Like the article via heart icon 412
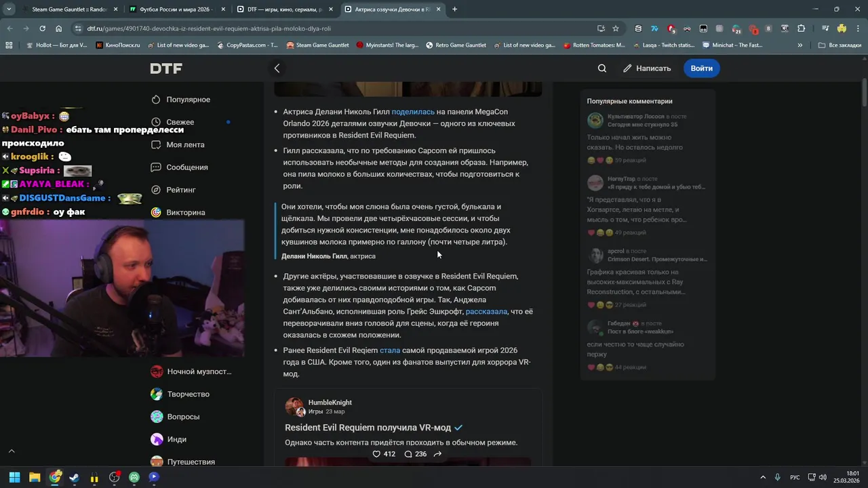 point(384,454)
